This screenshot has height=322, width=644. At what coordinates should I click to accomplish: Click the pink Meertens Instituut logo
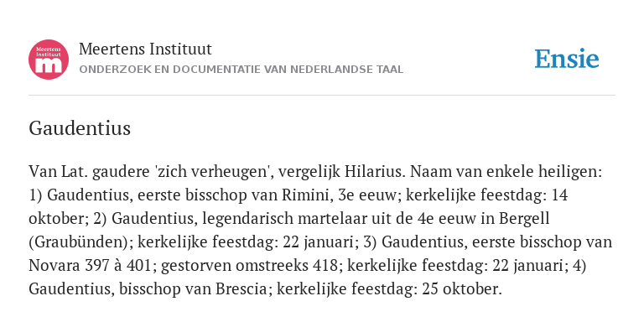(49, 60)
